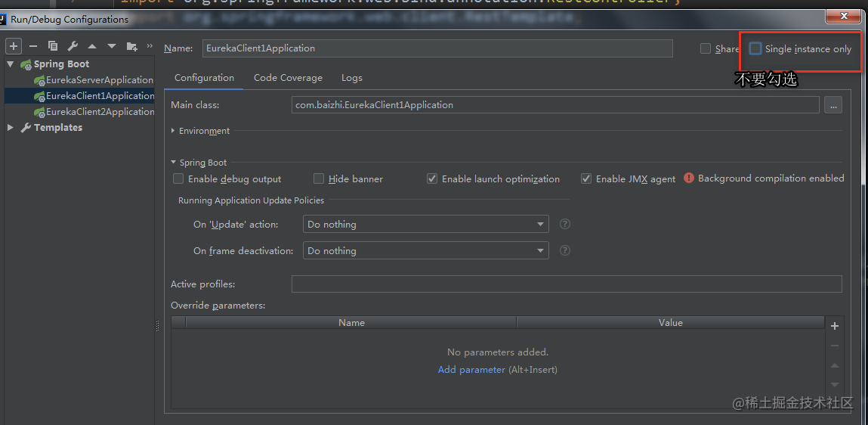Remove the selected configuration with minus icon
The image size is (868, 425).
pyautogui.click(x=33, y=46)
